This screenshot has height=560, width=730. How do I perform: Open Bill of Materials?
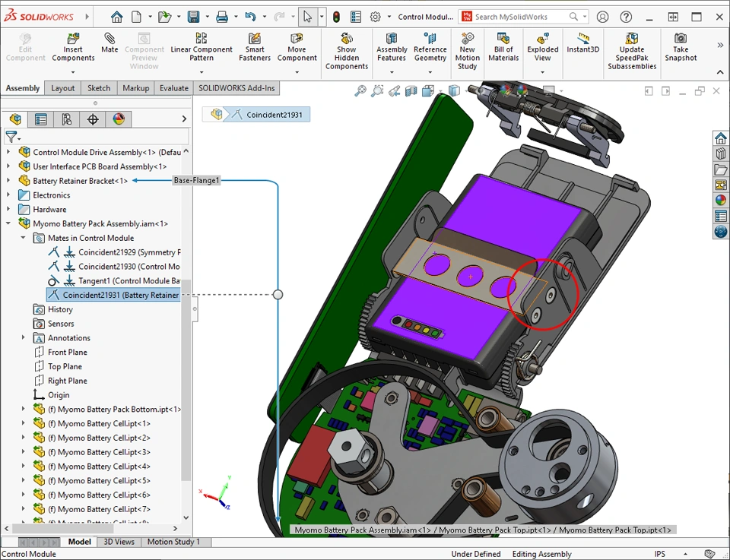pyautogui.click(x=503, y=47)
